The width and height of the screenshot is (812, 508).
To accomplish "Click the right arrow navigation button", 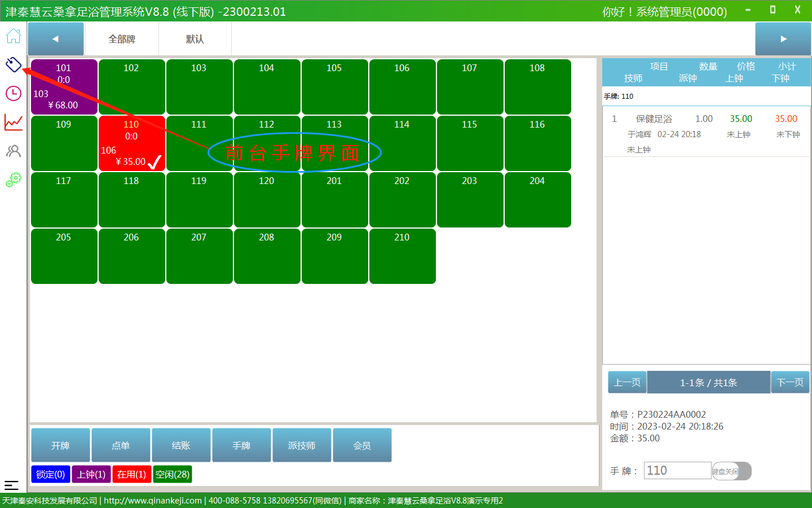I will click(x=783, y=39).
